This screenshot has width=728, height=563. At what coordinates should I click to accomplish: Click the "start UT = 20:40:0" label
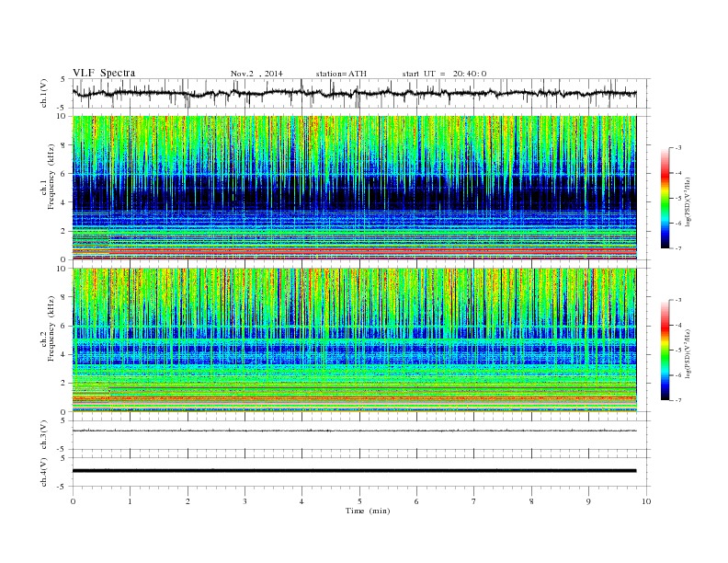(x=444, y=74)
